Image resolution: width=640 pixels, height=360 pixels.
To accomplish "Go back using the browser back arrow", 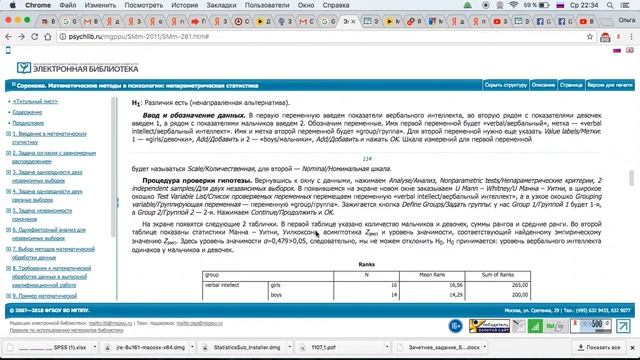I will [8, 37].
